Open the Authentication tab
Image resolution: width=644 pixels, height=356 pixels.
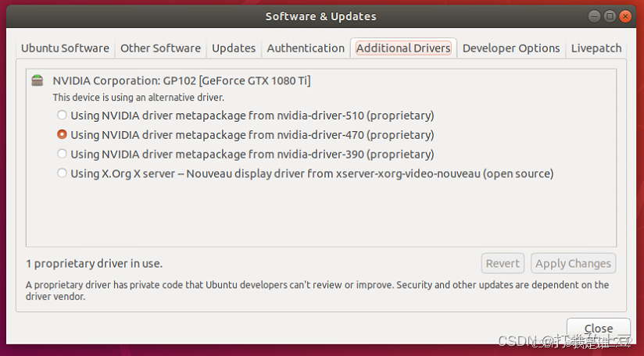tap(306, 48)
